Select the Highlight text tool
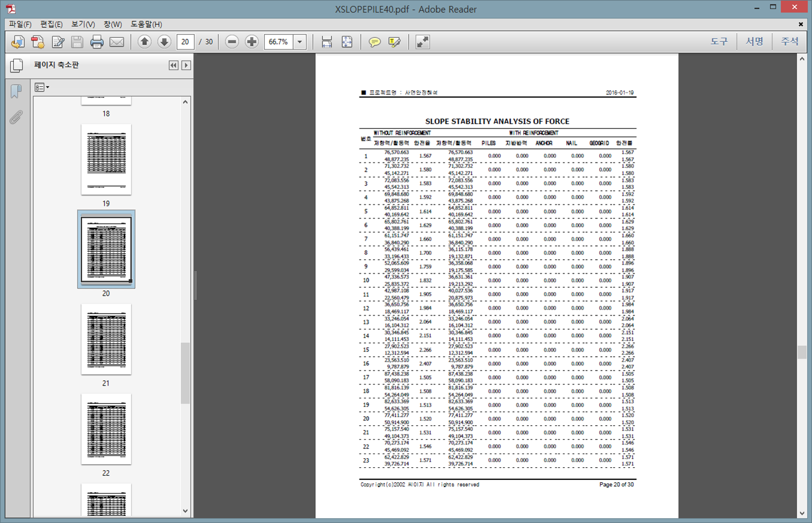 394,42
